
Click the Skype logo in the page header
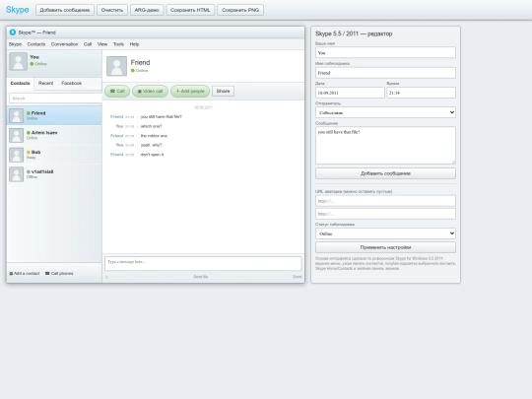(18, 10)
